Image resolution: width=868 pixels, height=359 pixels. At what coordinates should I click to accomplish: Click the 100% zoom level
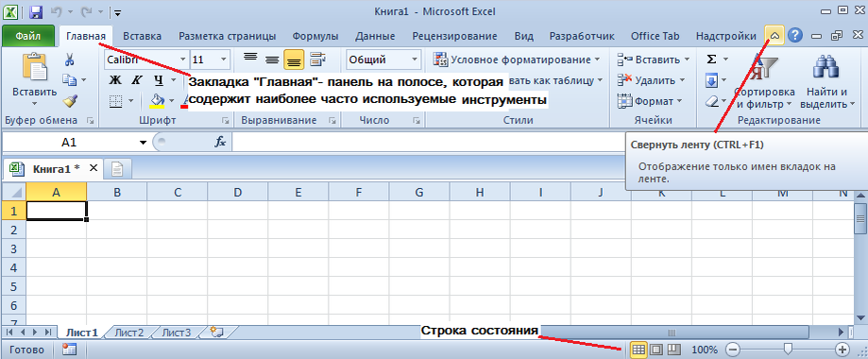point(705,350)
